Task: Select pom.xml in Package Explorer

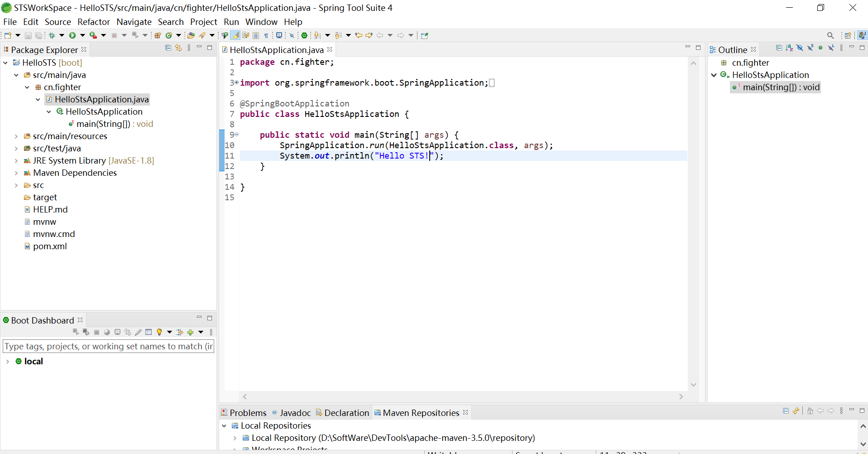Action: [x=50, y=246]
